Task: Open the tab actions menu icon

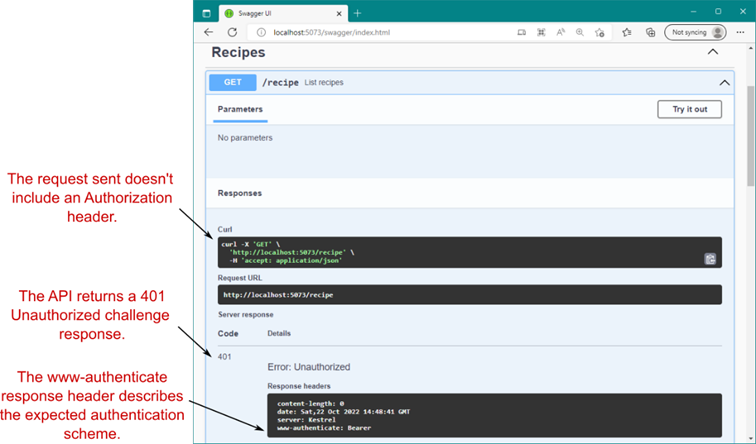Action: (206, 13)
